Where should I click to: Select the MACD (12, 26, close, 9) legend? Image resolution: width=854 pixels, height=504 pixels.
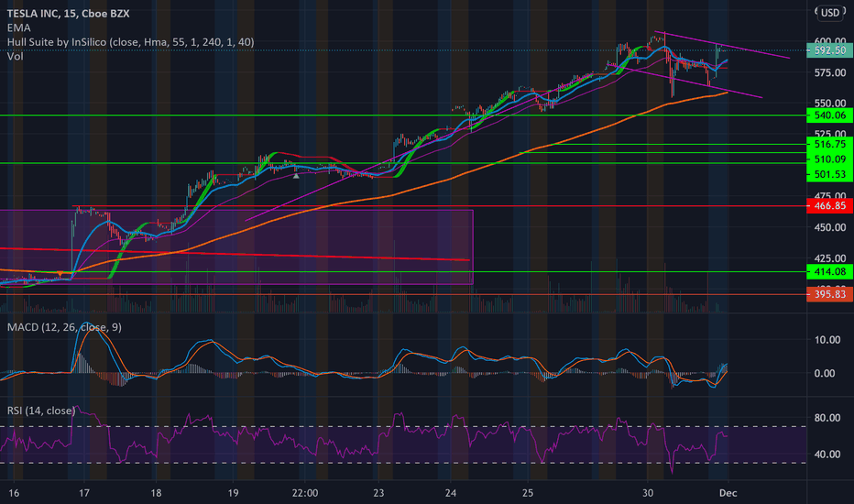click(x=64, y=327)
